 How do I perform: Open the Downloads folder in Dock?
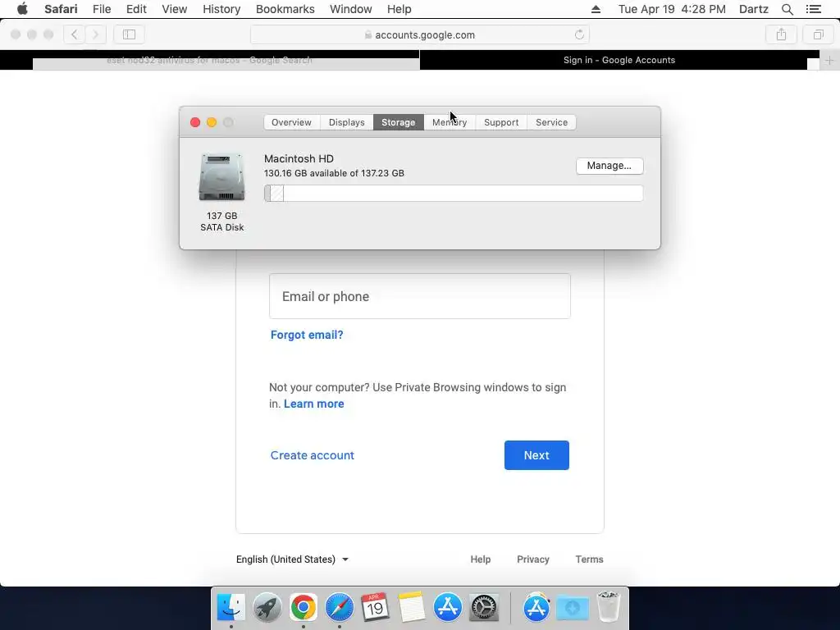pos(572,607)
